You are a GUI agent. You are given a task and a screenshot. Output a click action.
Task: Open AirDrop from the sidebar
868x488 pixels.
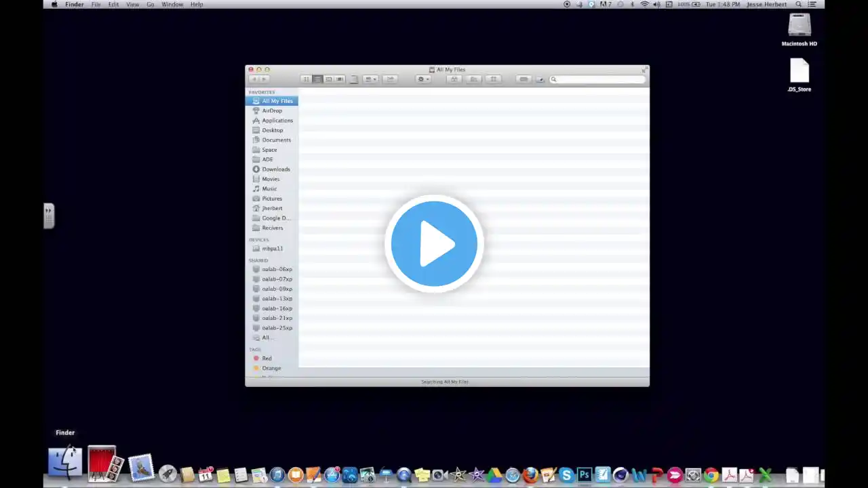click(272, 110)
